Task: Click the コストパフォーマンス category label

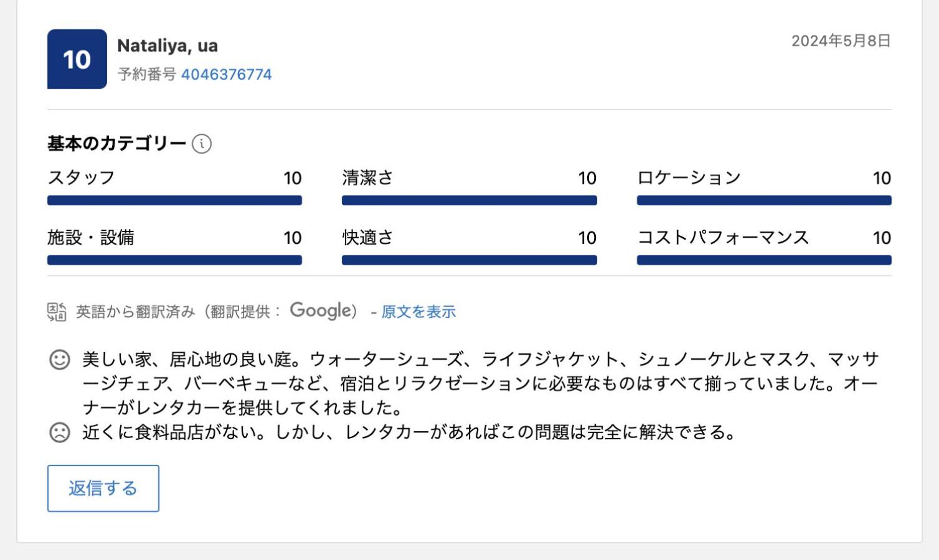Action: point(724,238)
